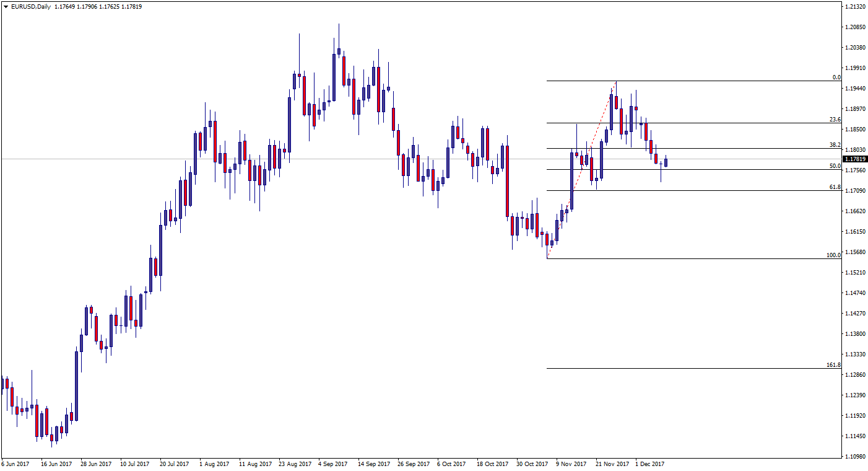Click the 1 Aug 2017 date label

214,464
